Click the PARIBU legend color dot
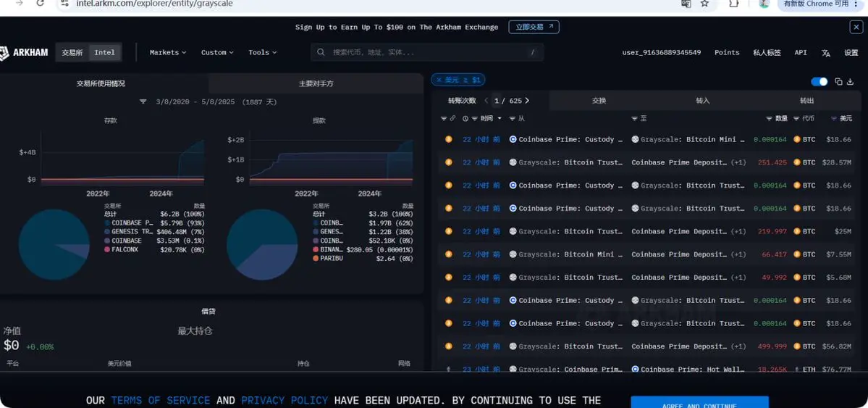Viewport: 868px width, 408px height. (316, 258)
